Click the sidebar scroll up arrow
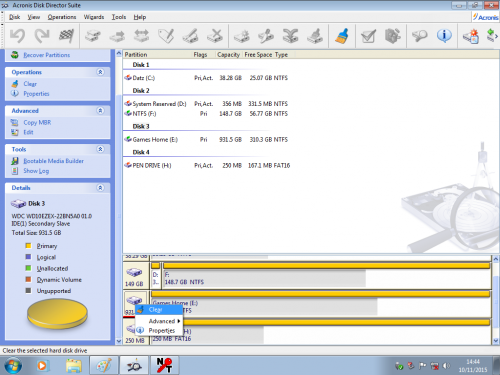This screenshot has width=500, height=375. pyautogui.click(x=119, y=53)
